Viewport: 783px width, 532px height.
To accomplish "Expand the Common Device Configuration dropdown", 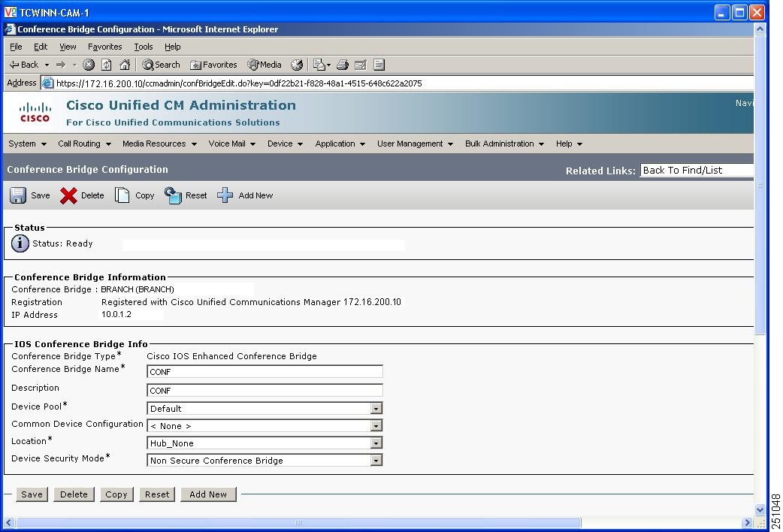I will [376, 426].
